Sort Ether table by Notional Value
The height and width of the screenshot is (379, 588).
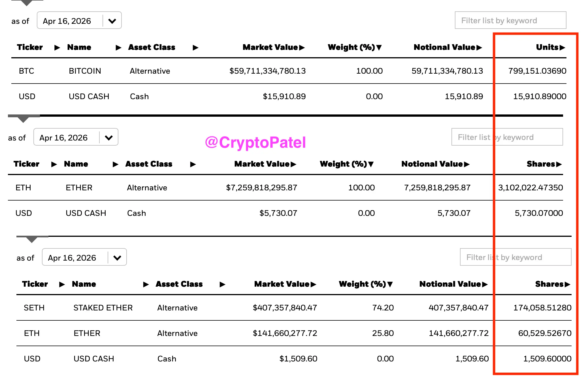[x=435, y=164]
